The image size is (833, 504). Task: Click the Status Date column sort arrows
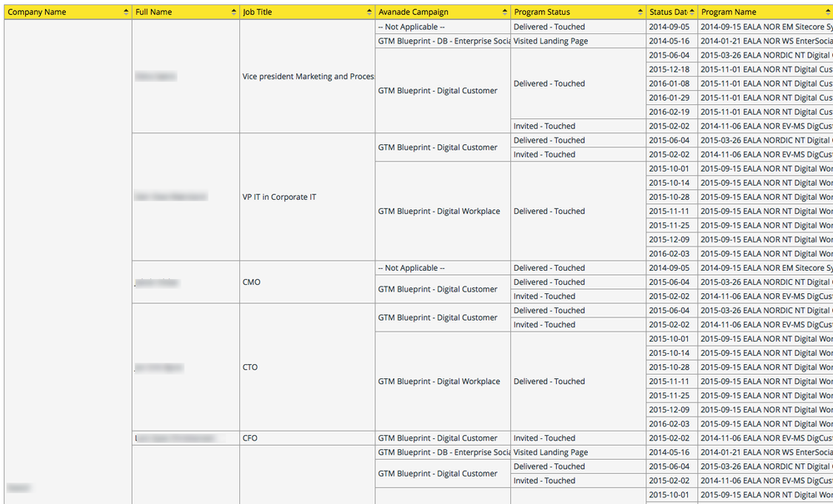pyautogui.click(x=692, y=12)
